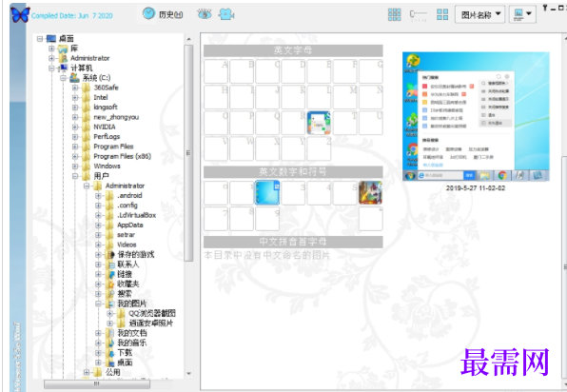Screen dimensions: 567x392
Task: Click the 搜索 folder icon
Action: 110,294
